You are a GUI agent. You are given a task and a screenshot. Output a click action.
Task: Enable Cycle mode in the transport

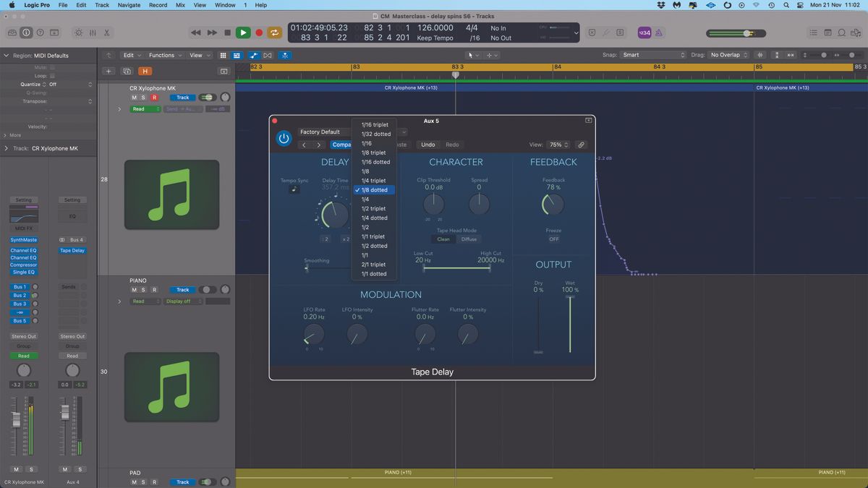(274, 33)
